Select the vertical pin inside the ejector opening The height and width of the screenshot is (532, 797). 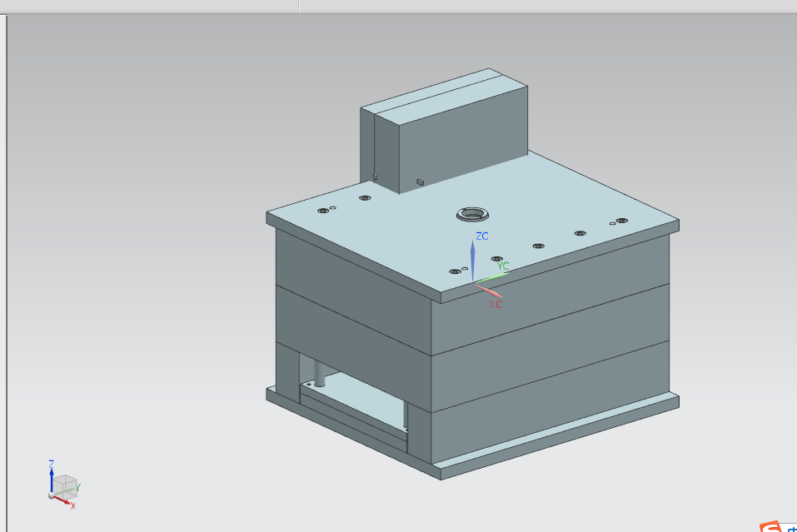point(319,374)
